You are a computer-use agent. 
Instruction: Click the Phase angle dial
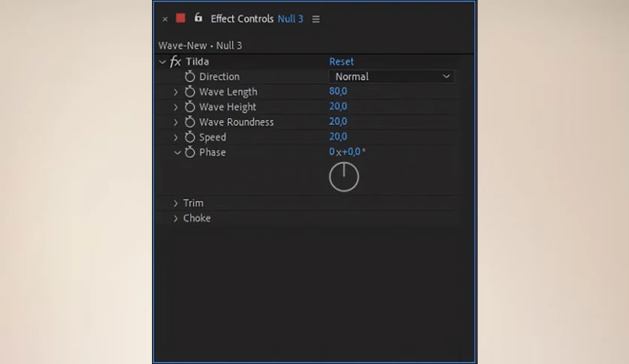click(x=344, y=177)
